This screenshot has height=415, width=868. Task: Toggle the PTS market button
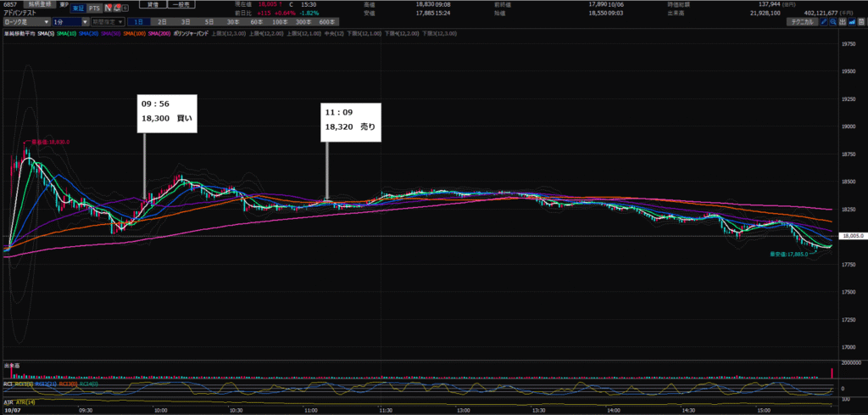point(93,7)
